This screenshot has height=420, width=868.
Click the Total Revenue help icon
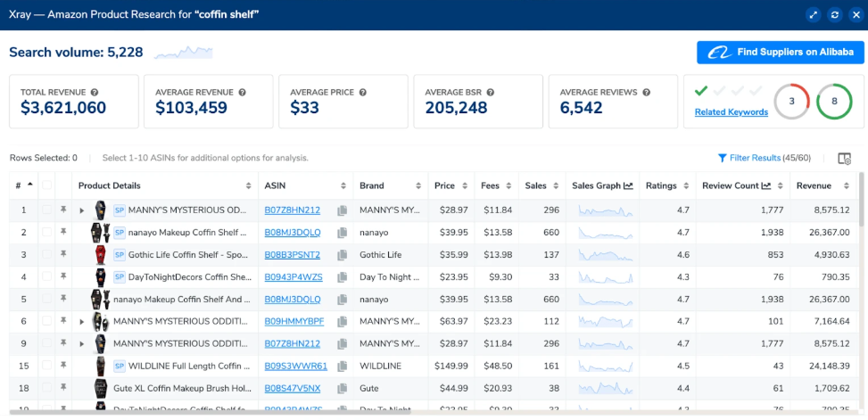click(95, 93)
